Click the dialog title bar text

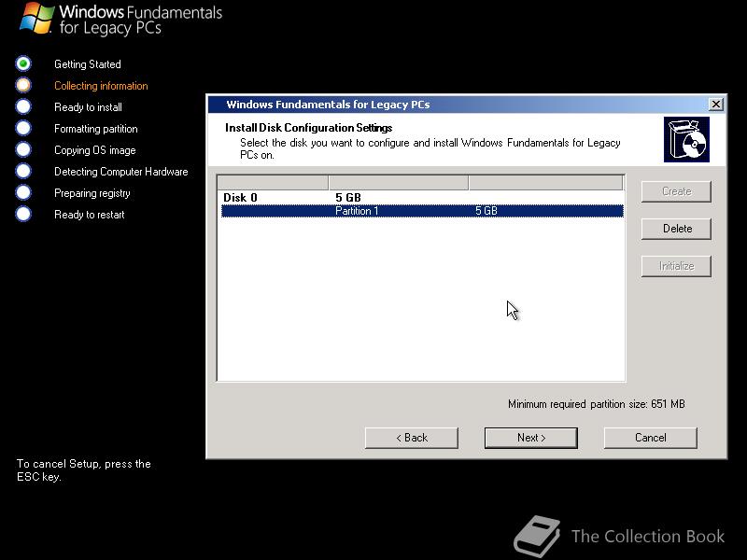pyautogui.click(x=328, y=105)
